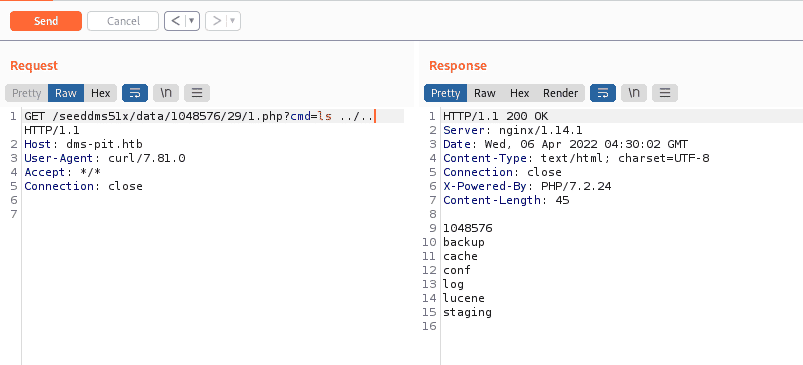Click the X-Powered-By: PHP/7.2.24 header

[527, 186]
